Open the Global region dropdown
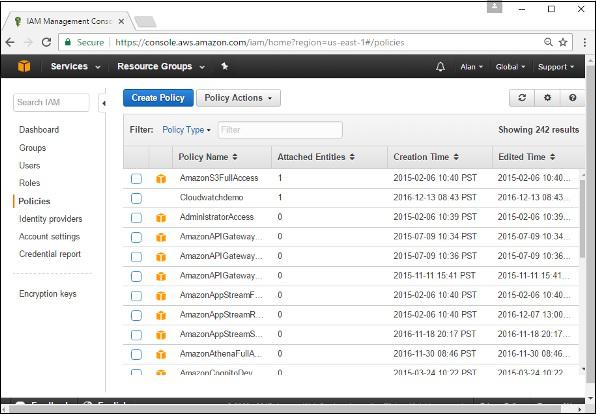The height and width of the screenshot is (414, 596). coord(510,67)
